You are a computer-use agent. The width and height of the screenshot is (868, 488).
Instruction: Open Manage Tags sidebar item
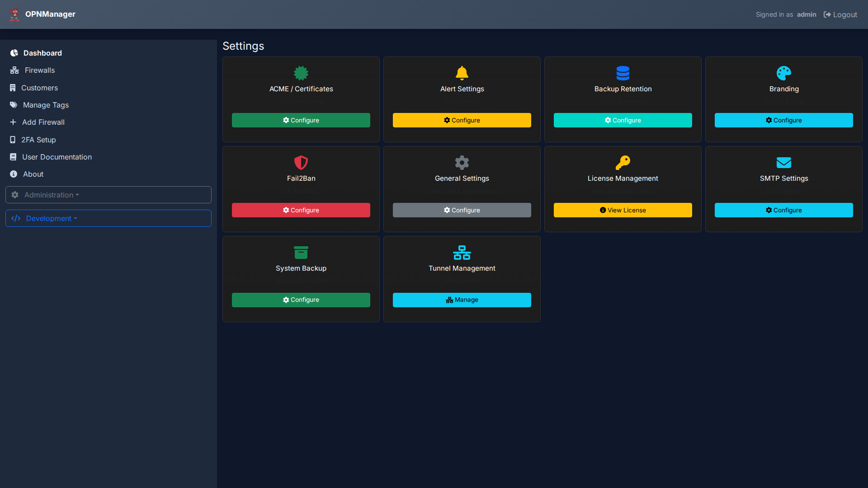pyautogui.click(x=46, y=105)
